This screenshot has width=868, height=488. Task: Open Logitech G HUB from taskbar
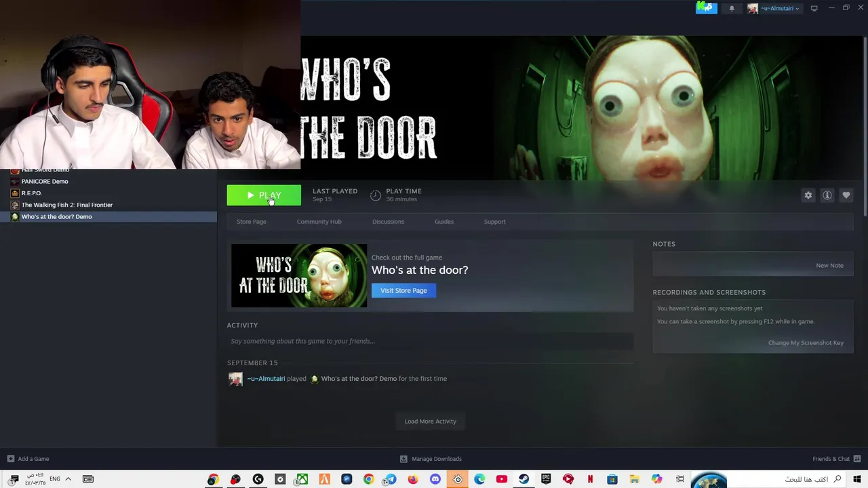tap(258, 479)
